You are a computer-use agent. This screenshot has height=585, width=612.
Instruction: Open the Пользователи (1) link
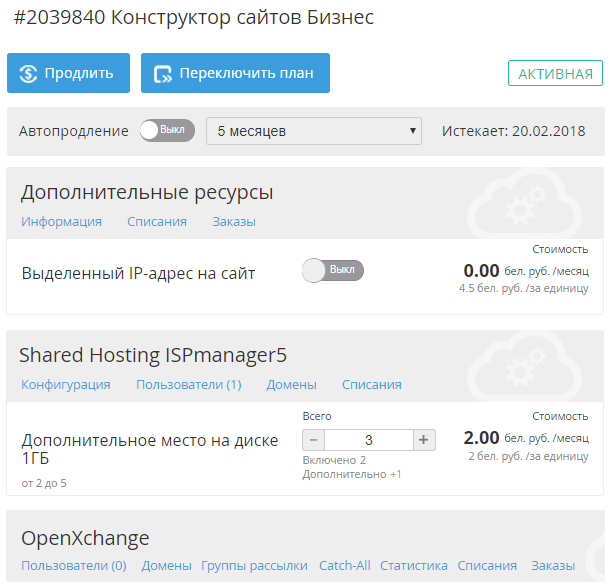pyautogui.click(x=189, y=385)
